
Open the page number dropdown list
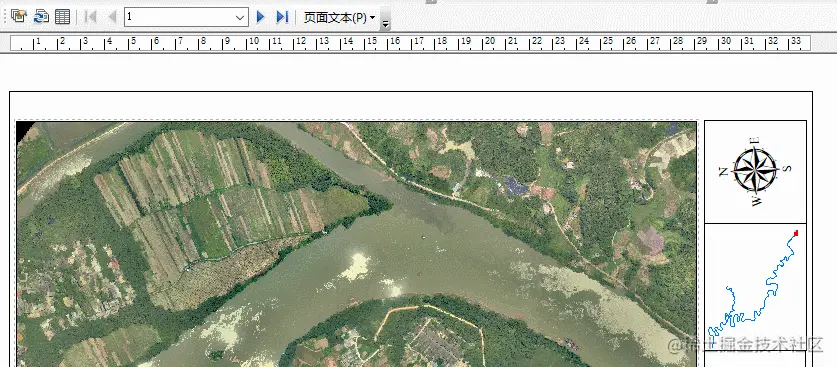[x=240, y=17]
